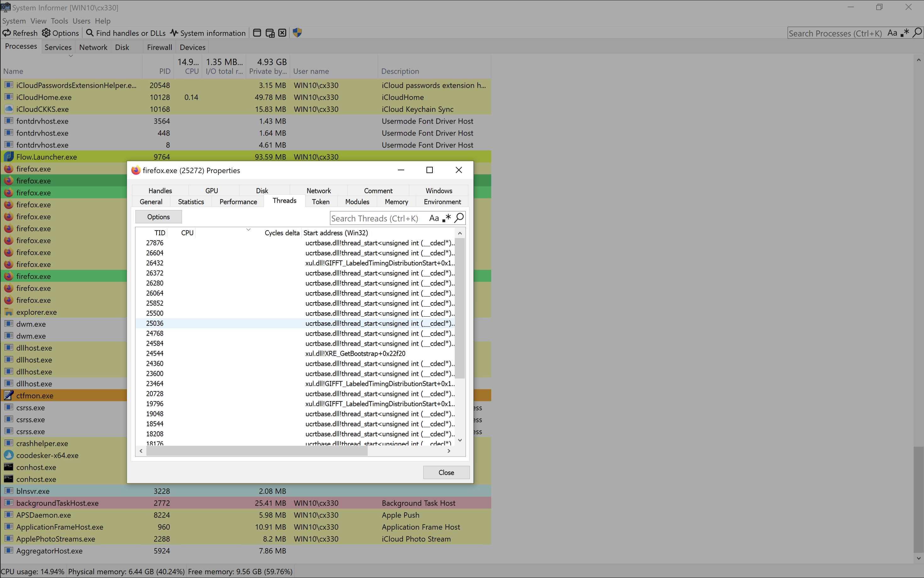924x578 pixels.
Task: Click the explorer.exe folder icon
Action: (x=9, y=312)
